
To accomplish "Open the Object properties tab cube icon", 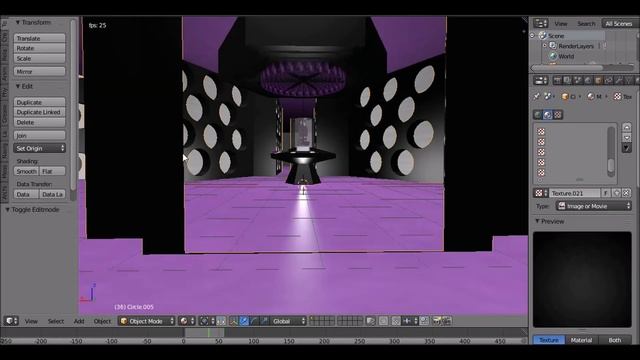I will pyautogui.click(x=598, y=80).
